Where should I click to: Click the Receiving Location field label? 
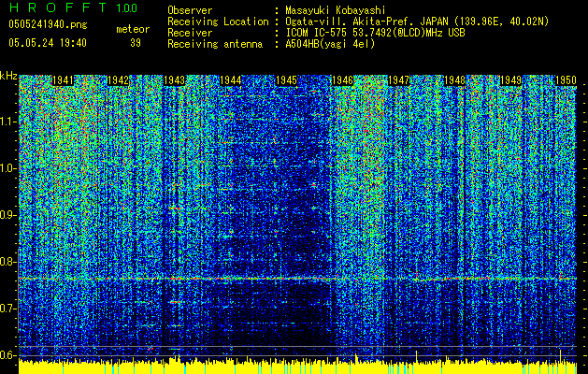pyautogui.click(x=218, y=22)
